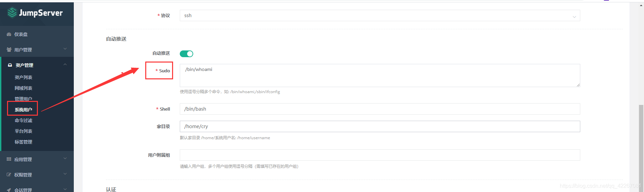Click the 使用逗号分隔多个命令 help text
This screenshot has width=644, height=192.
tap(230, 92)
